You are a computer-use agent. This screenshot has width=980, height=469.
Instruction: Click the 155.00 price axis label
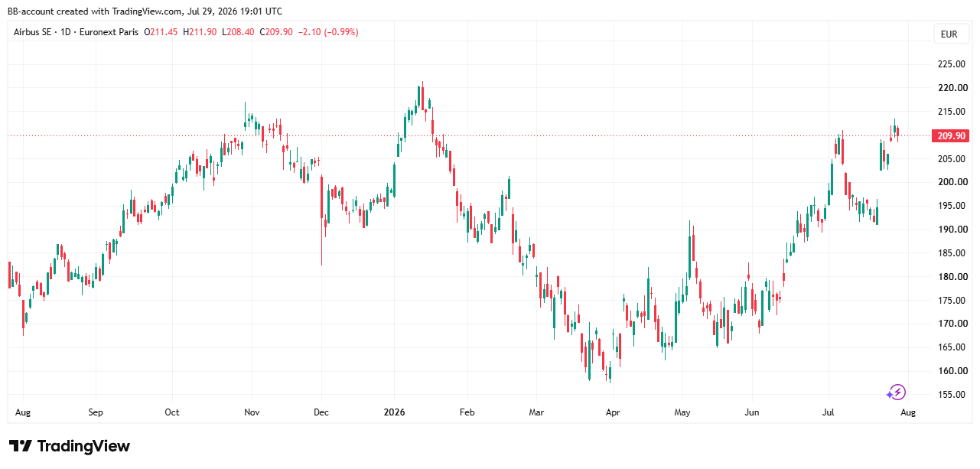click(x=952, y=395)
